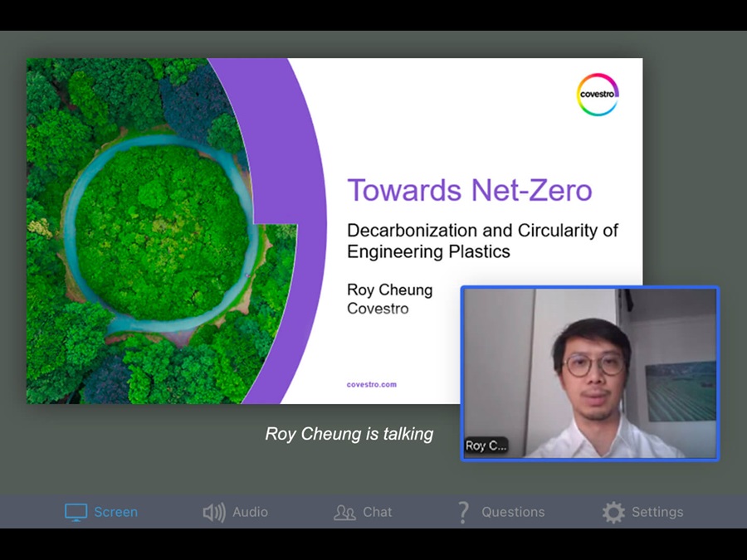Image resolution: width=747 pixels, height=560 pixels.
Task: Click the 'Towards Net-Zero' slide title
Action: pyautogui.click(x=469, y=190)
